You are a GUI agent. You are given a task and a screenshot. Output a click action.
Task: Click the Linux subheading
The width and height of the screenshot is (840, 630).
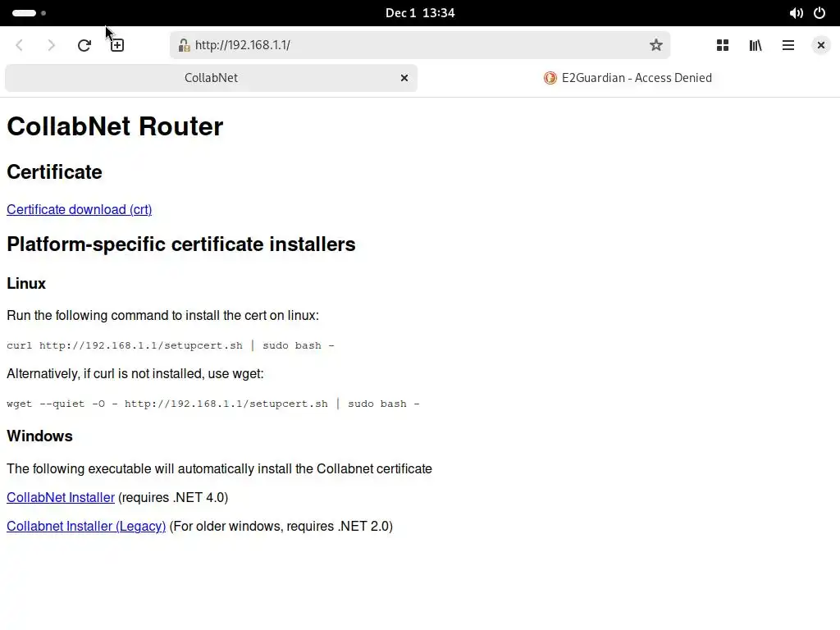26,283
